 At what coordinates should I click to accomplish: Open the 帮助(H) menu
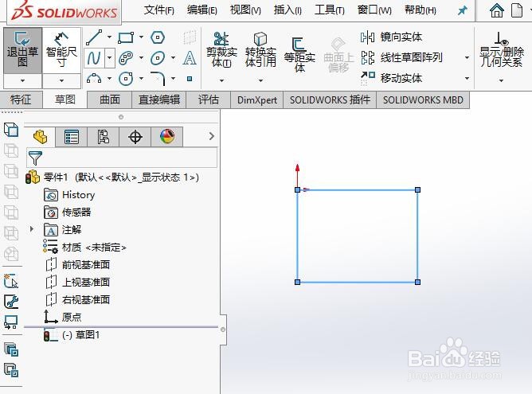[x=420, y=10]
